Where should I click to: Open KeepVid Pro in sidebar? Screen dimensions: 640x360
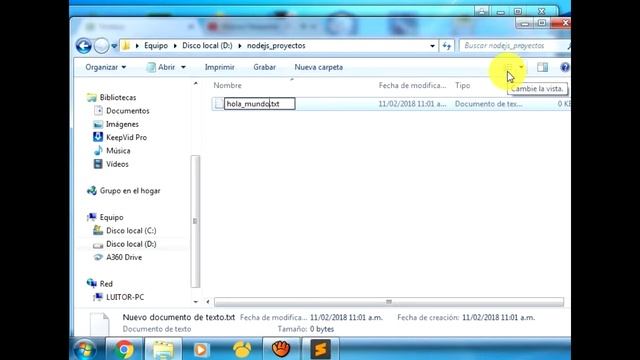click(127, 138)
